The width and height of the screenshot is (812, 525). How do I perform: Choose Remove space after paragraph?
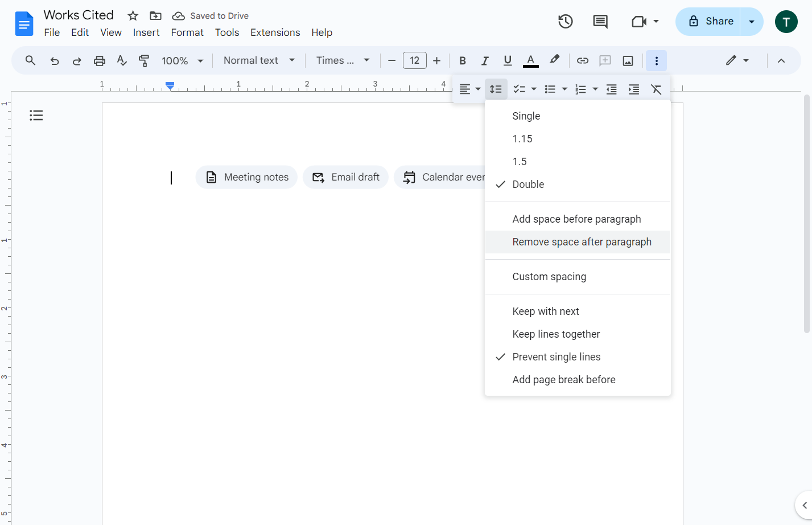click(578, 242)
